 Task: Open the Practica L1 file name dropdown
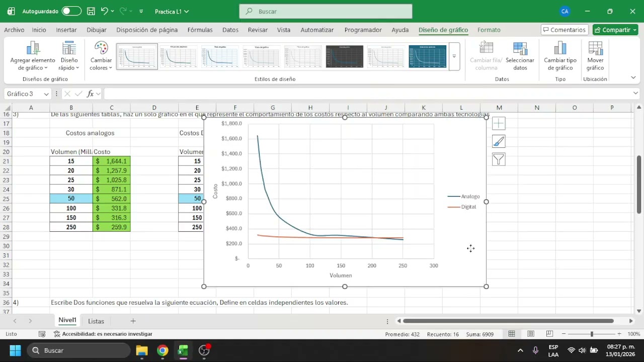(x=172, y=11)
